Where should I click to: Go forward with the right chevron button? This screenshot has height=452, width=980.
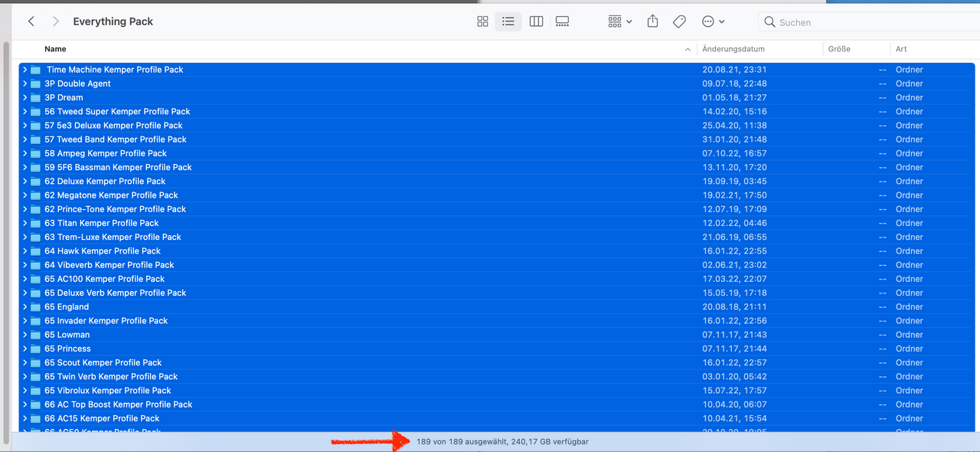point(56,21)
